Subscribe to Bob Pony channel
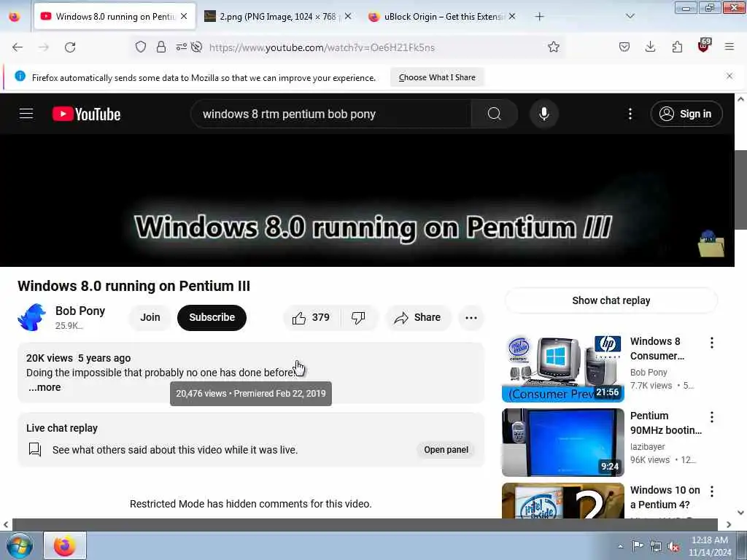 212,318
